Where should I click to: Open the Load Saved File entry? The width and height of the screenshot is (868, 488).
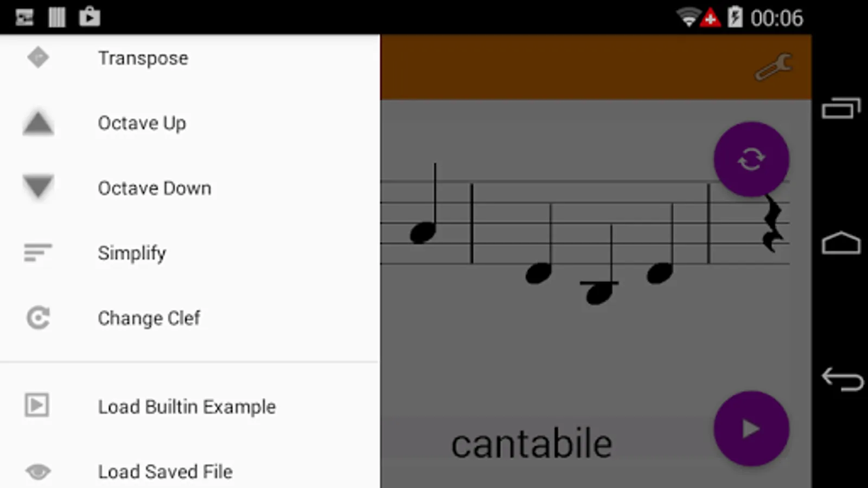tap(165, 472)
